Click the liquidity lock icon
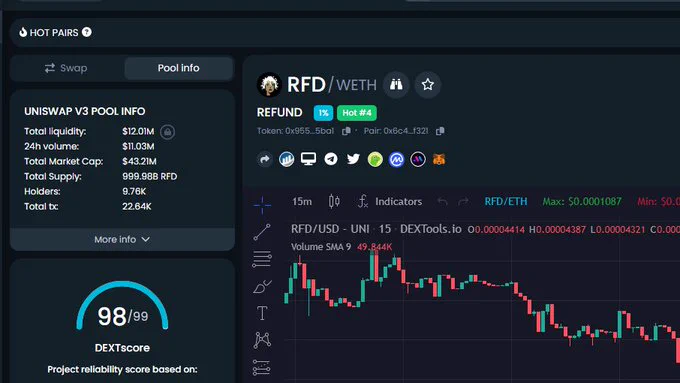Screen dimensions: 680x383 [167, 131]
